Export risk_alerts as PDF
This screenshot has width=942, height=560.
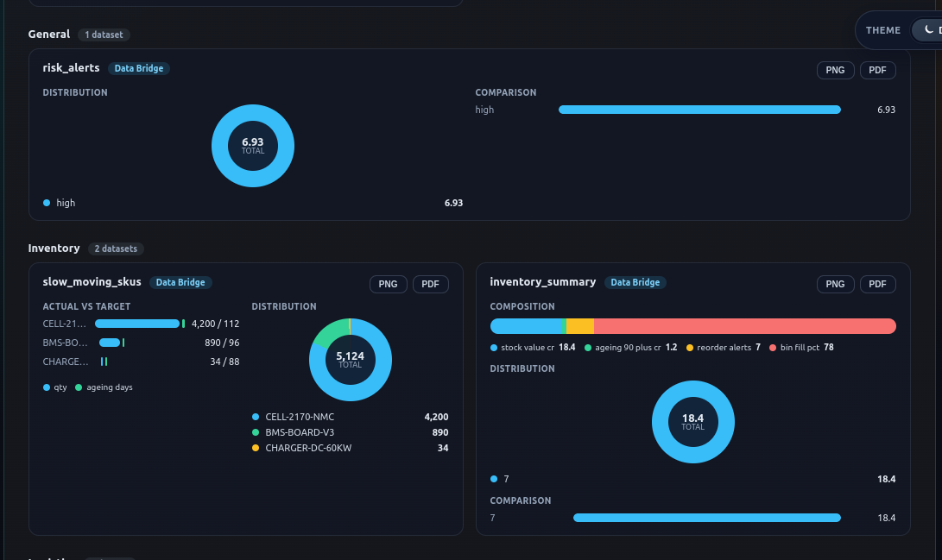[x=878, y=70]
